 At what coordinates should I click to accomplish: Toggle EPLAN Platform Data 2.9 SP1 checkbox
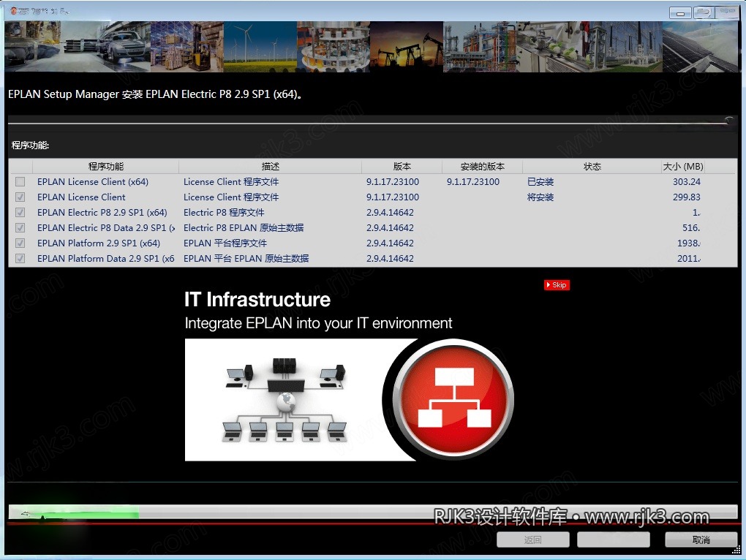20,259
